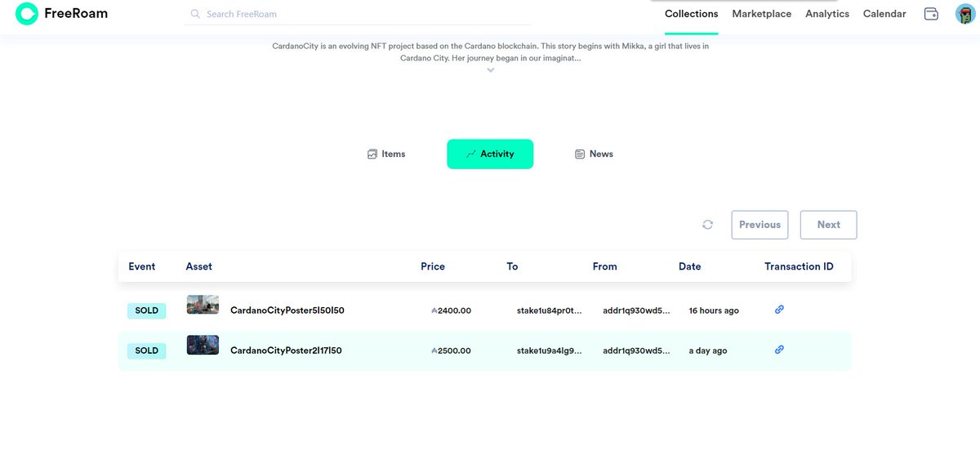Click asset name CardanoCityPoster5l50l50
The height and width of the screenshot is (451, 980).
click(x=287, y=310)
